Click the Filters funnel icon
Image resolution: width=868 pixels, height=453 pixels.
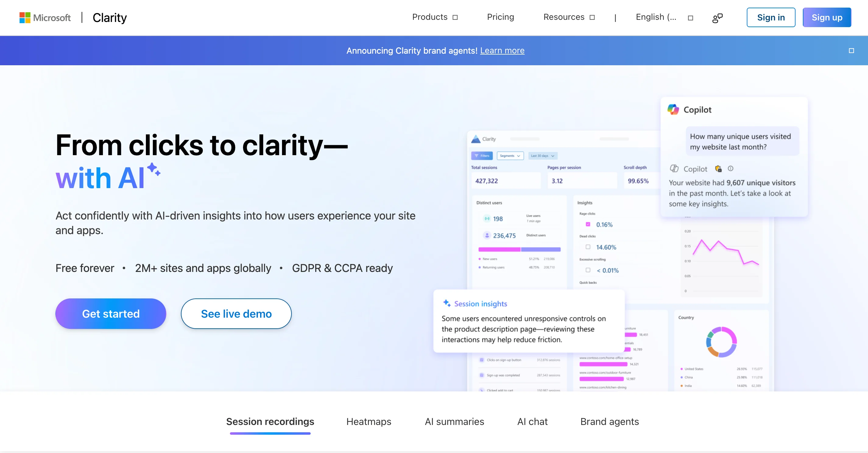pos(477,155)
